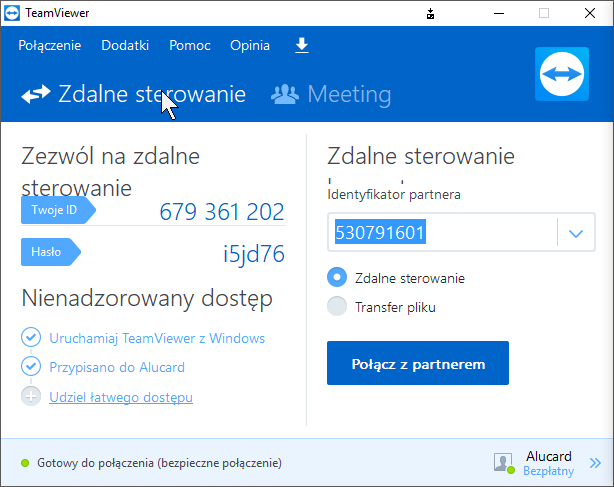Click the plus icon beside Udziel łatwego dostępu
The width and height of the screenshot is (614, 487).
30,397
